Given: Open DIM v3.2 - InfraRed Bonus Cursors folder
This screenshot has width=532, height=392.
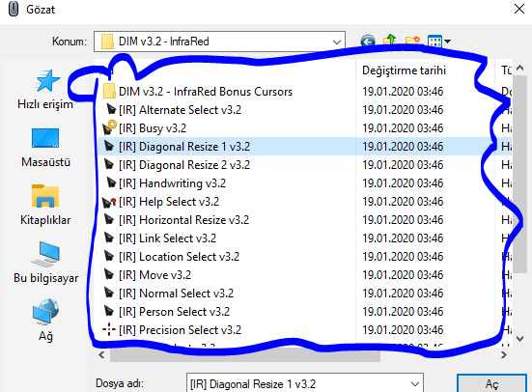Looking at the screenshot, I should 206,92.
